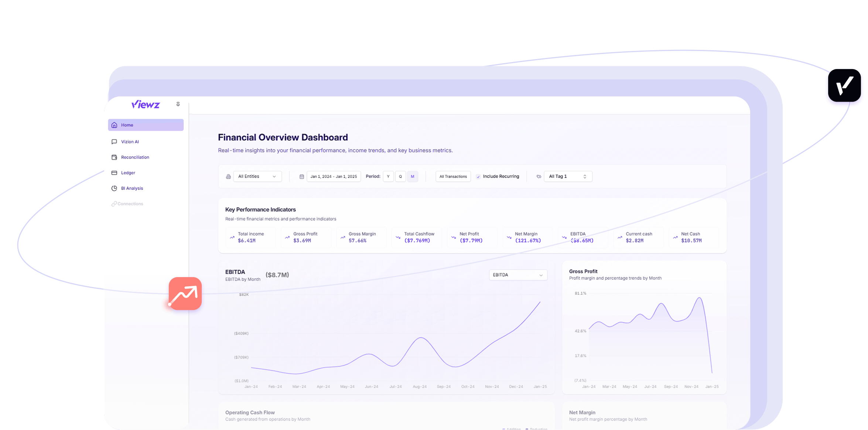868x430 pixels.
Task: Open the EBITDA chart metric dropdown
Action: tap(518, 275)
